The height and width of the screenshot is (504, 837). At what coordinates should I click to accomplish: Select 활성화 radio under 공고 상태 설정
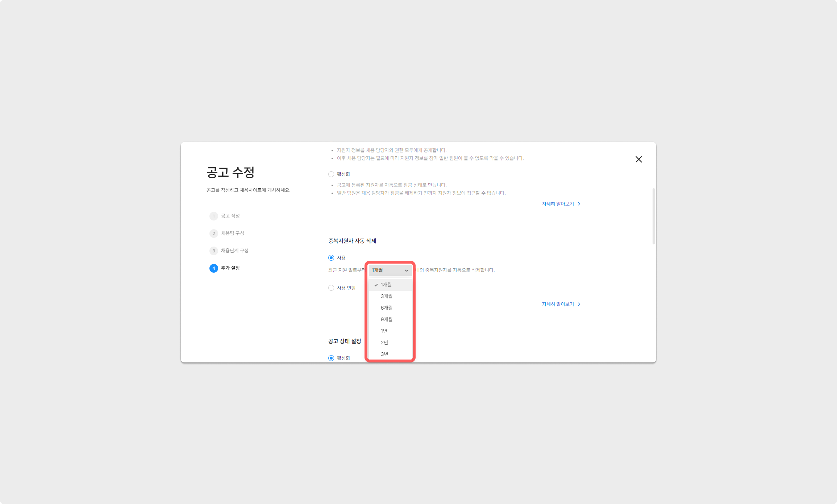pyautogui.click(x=331, y=358)
